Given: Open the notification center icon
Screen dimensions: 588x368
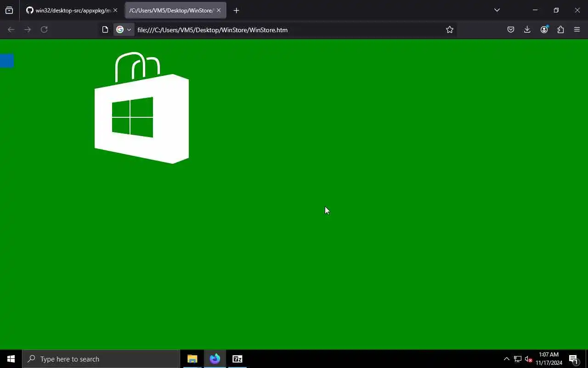Looking at the screenshot, I should (573, 359).
